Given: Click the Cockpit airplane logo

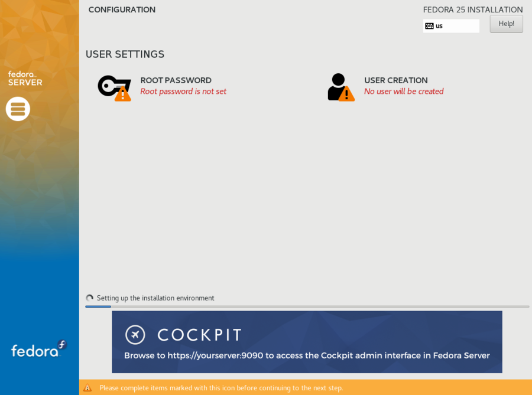Looking at the screenshot, I should coord(135,335).
